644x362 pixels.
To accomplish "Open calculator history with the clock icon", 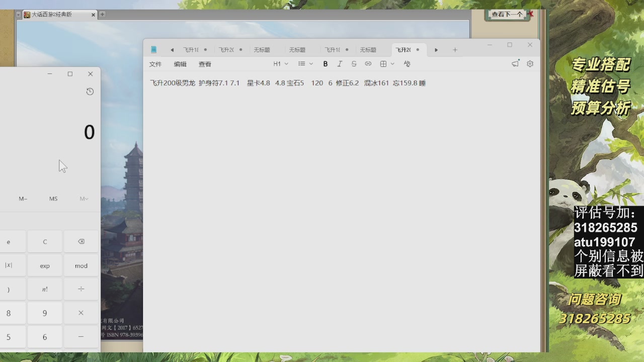I will pyautogui.click(x=90, y=92).
